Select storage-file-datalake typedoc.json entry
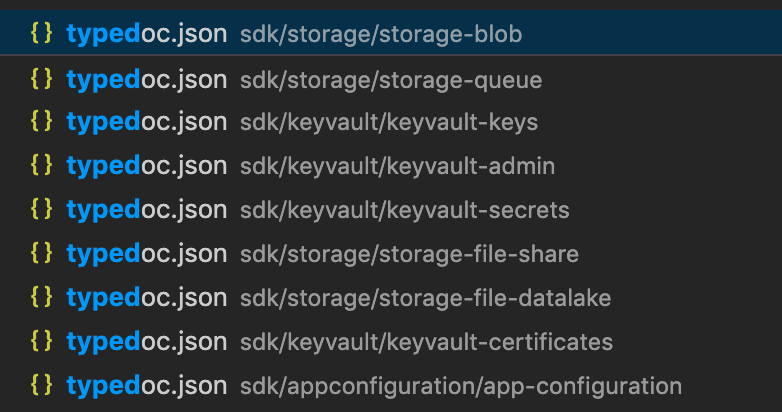 (391, 297)
